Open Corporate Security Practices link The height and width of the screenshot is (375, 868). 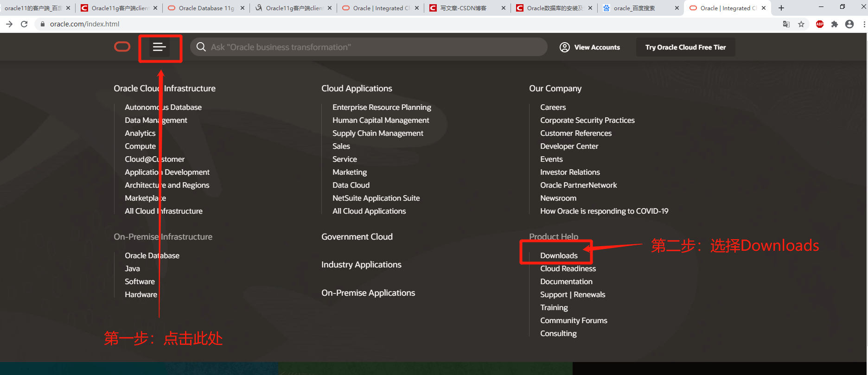pyautogui.click(x=587, y=120)
